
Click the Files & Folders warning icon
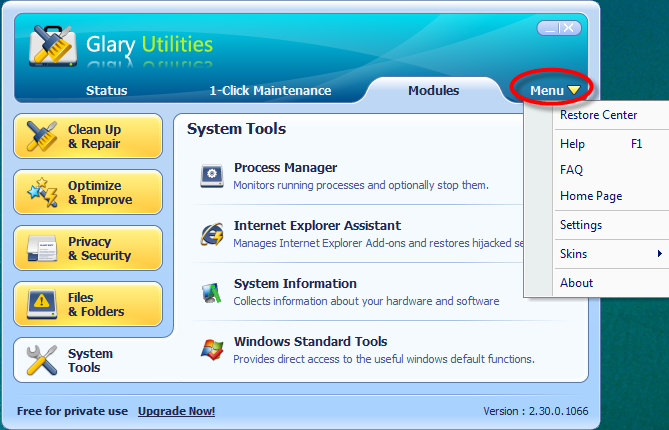point(42,304)
